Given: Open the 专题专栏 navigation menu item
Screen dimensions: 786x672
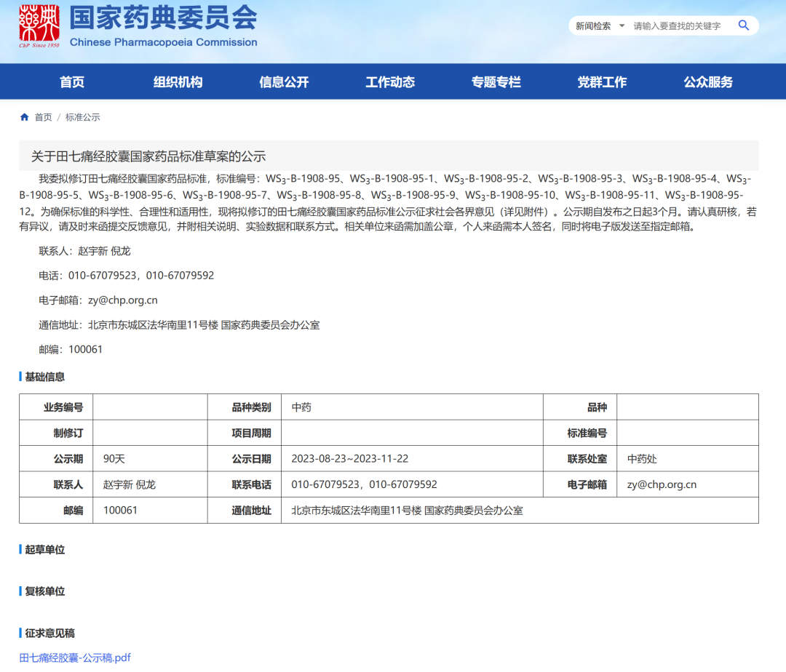Looking at the screenshot, I should [x=496, y=81].
